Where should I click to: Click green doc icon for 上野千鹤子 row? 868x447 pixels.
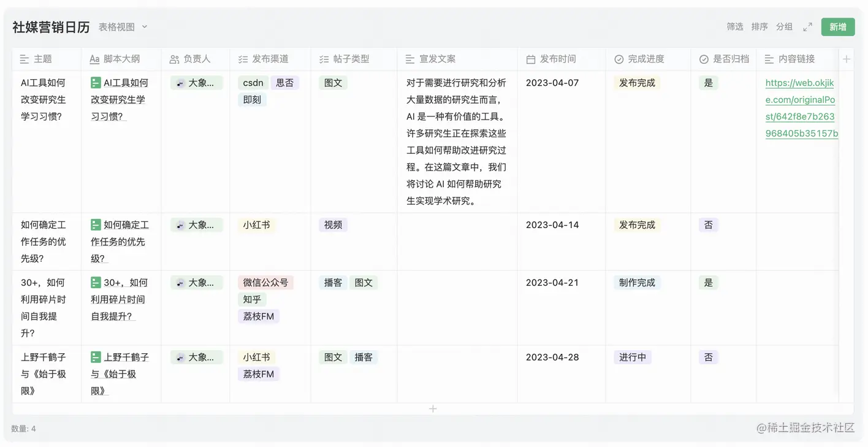click(x=96, y=356)
